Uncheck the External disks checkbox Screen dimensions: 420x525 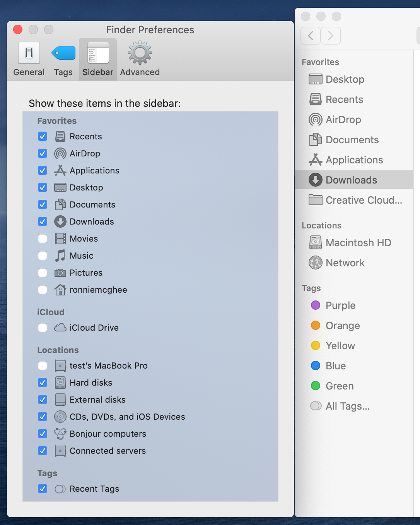(43, 400)
